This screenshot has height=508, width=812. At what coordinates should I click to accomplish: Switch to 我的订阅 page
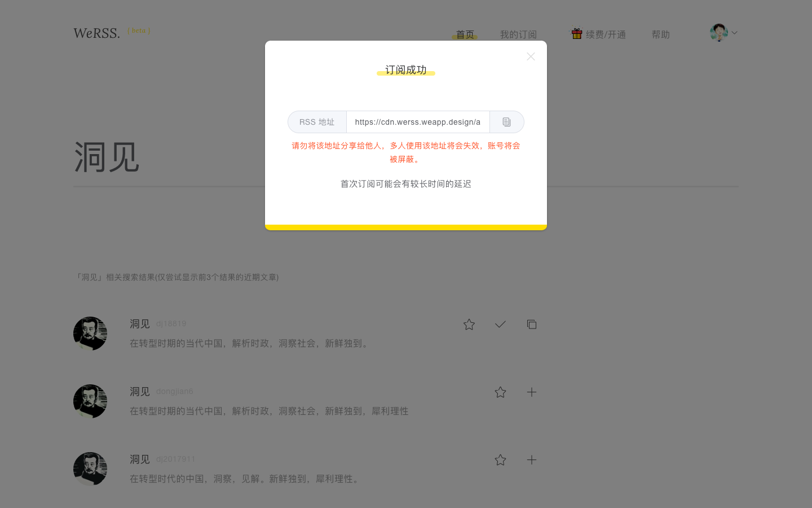[518, 34]
